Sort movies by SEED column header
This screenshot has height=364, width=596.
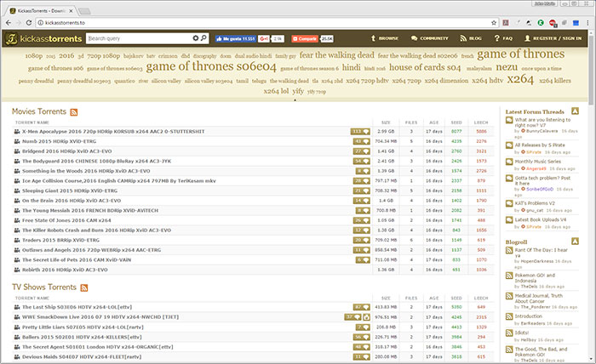pos(456,122)
